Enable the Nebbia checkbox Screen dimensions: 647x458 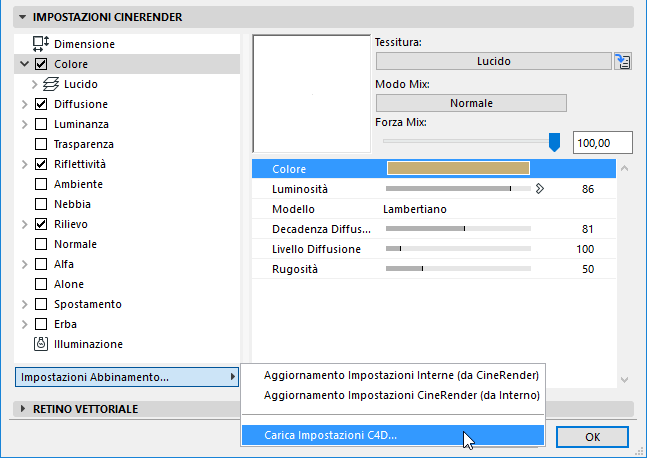click(x=41, y=204)
